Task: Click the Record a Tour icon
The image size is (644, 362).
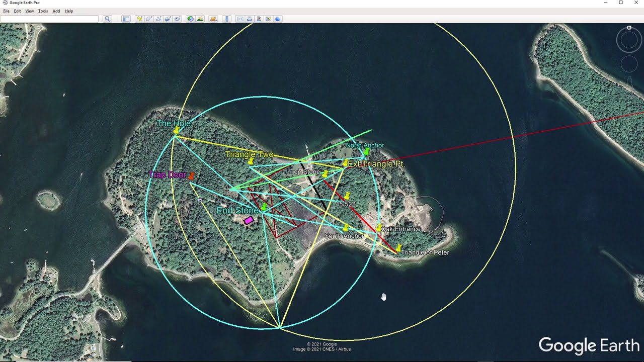Action: click(x=178, y=19)
